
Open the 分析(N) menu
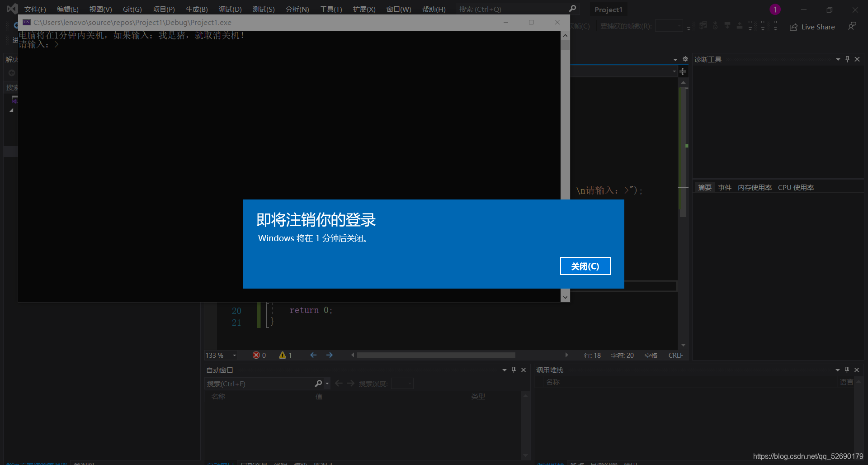pos(297,9)
